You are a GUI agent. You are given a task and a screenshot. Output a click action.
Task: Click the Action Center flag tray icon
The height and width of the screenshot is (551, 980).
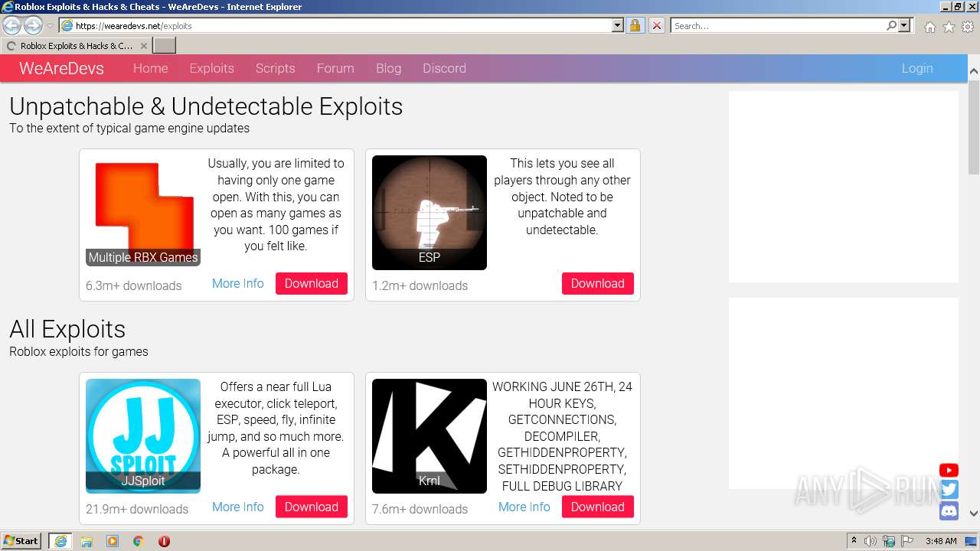pyautogui.click(x=907, y=541)
